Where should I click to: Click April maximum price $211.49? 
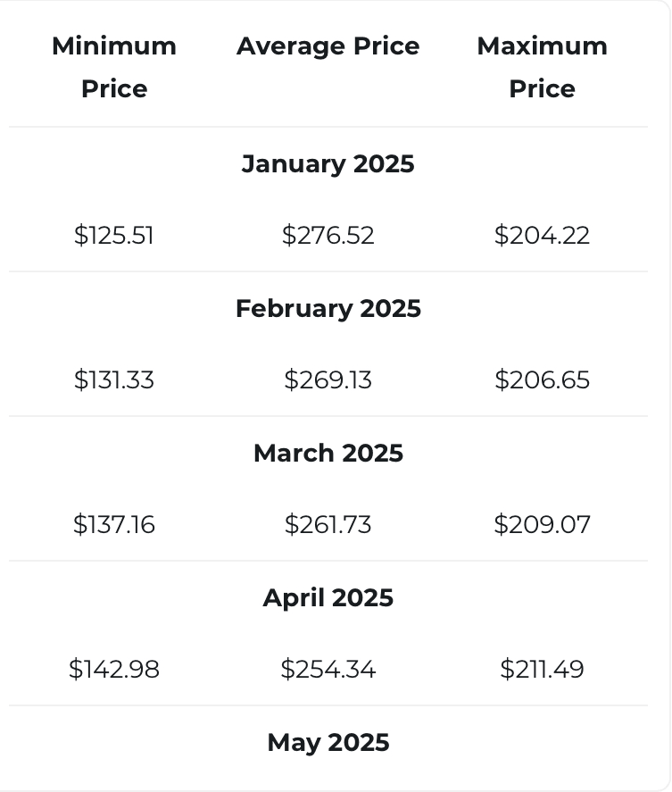tap(542, 670)
